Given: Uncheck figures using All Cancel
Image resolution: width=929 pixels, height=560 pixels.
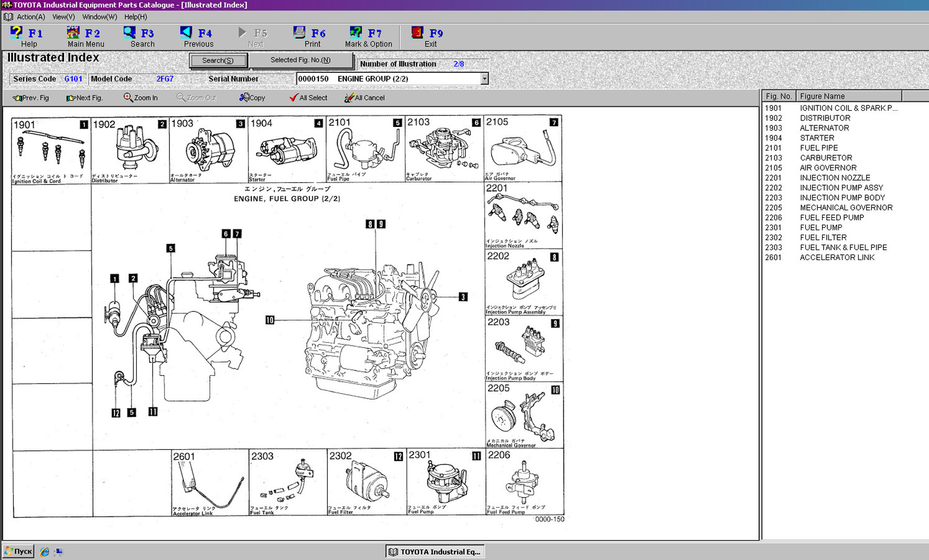Looking at the screenshot, I should point(364,98).
